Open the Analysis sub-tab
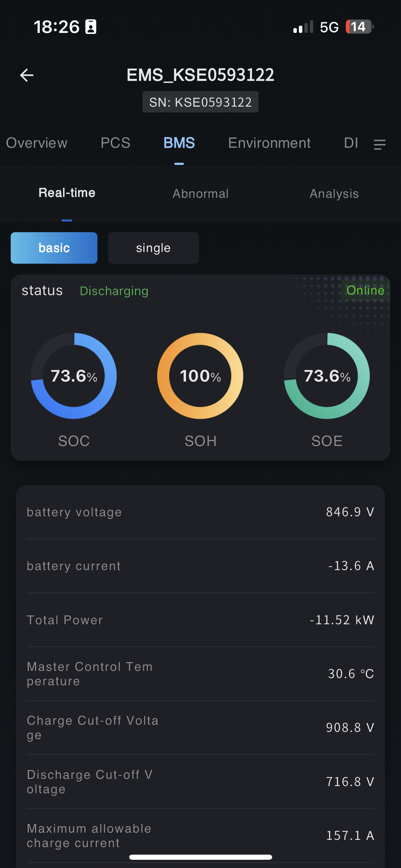The height and width of the screenshot is (868, 401). click(x=334, y=194)
